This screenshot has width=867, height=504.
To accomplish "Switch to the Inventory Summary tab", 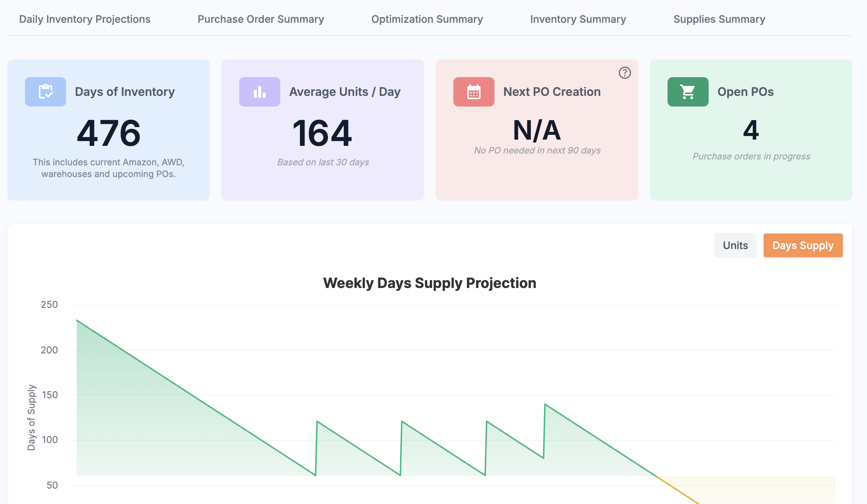I will tap(578, 19).
